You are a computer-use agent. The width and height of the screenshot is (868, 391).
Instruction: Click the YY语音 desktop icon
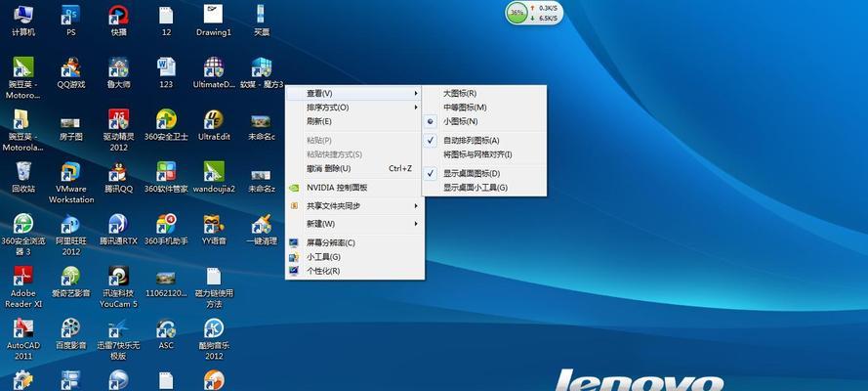214,224
